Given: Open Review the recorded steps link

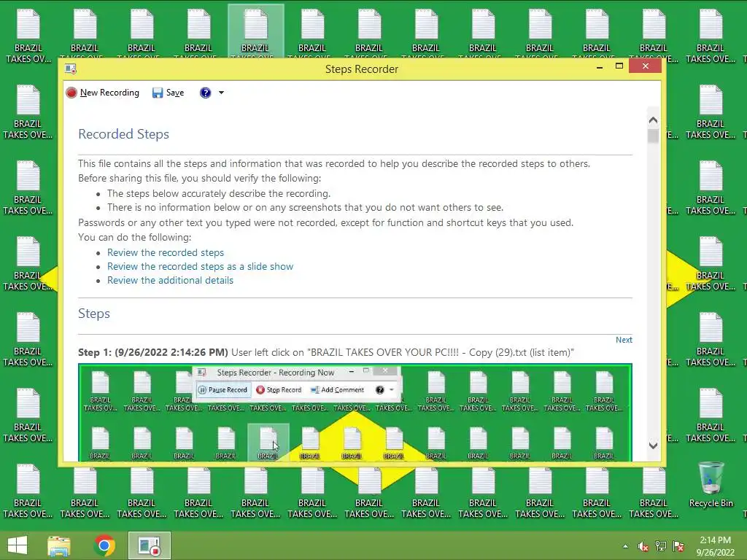Looking at the screenshot, I should click(x=166, y=252).
